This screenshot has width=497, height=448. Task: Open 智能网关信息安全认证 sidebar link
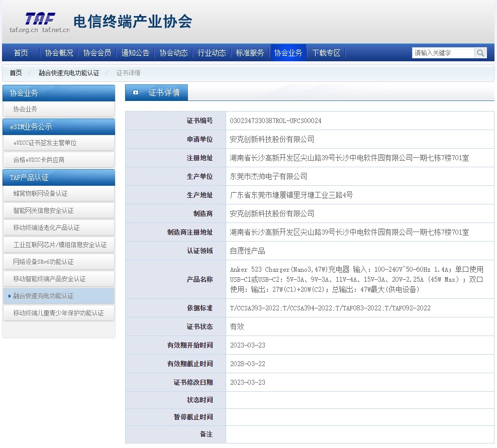(x=59, y=211)
